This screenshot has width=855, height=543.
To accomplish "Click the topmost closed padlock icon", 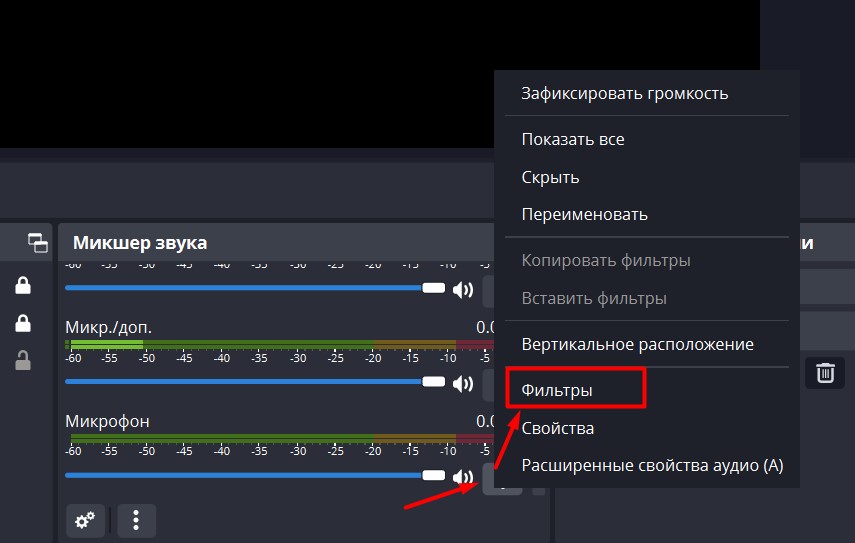I will click(22, 287).
